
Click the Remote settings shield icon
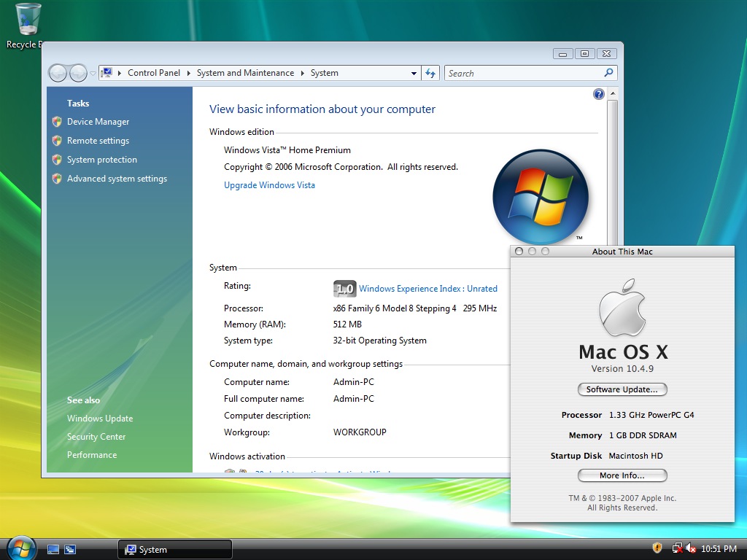57,141
